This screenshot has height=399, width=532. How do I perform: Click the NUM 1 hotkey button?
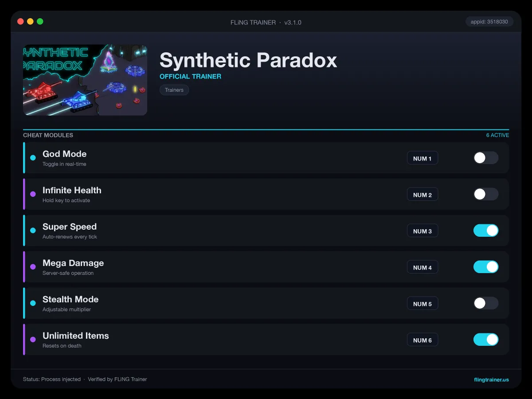(x=422, y=158)
